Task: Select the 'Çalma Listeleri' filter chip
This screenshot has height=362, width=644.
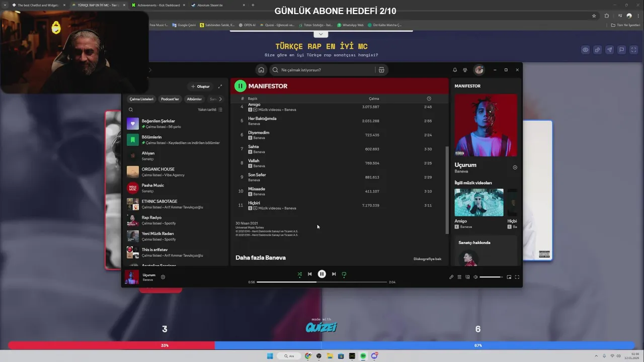Action: tap(141, 99)
